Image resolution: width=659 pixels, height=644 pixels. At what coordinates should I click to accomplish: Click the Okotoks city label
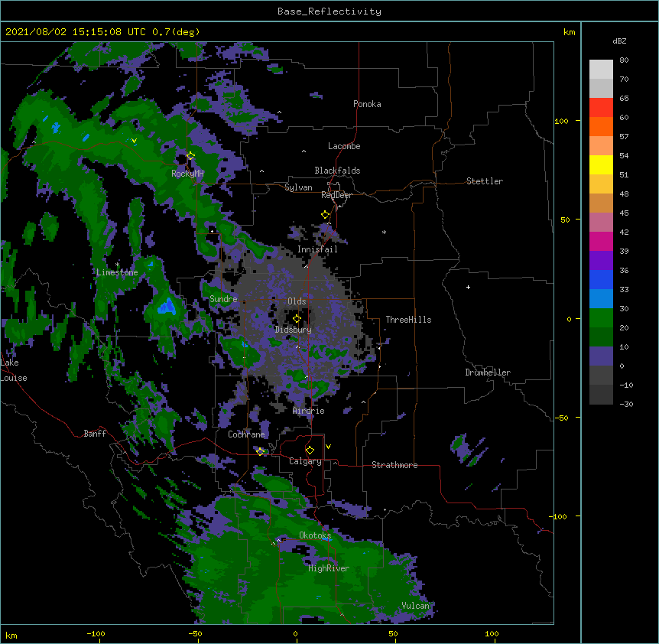(315, 535)
